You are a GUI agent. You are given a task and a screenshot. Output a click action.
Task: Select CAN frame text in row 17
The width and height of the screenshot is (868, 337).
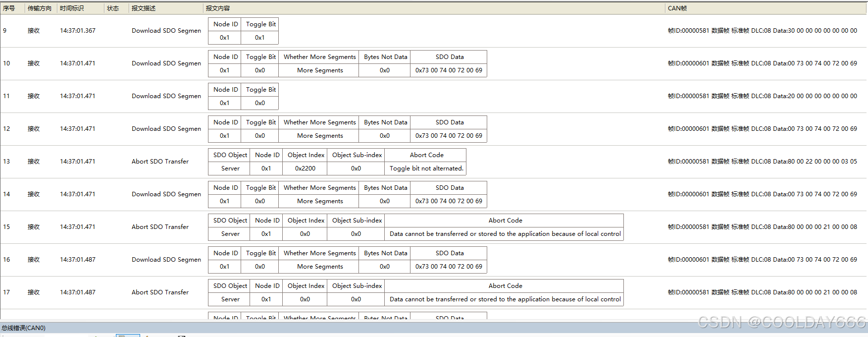tap(763, 292)
